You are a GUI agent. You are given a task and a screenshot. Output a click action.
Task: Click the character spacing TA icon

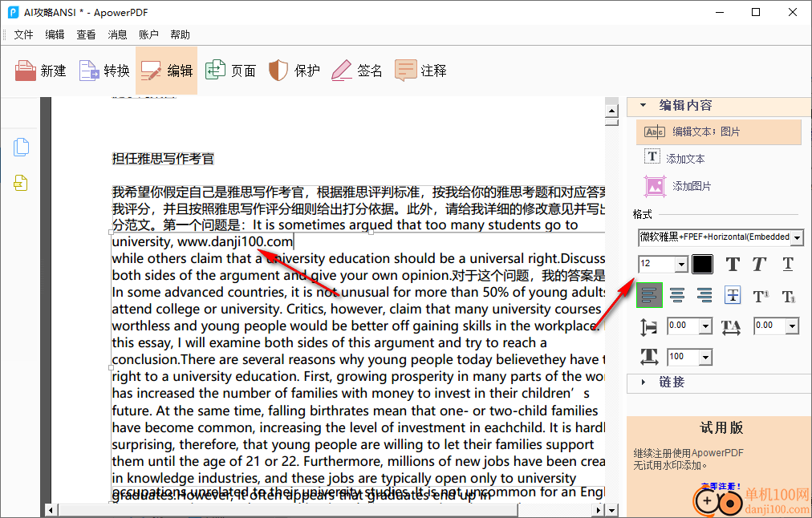click(731, 327)
